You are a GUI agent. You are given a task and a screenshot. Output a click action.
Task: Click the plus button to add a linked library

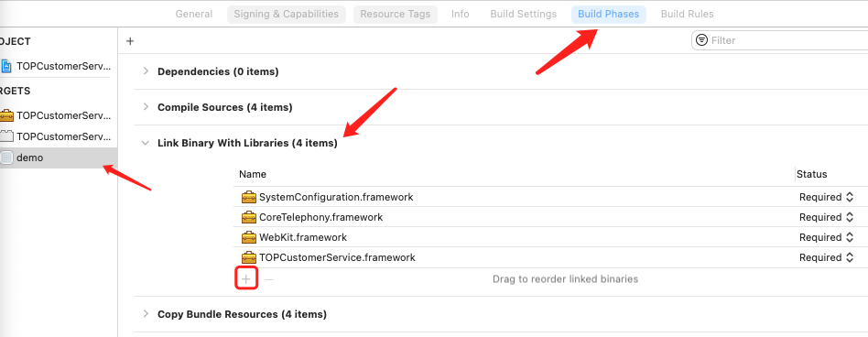pyautogui.click(x=246, y=279)
